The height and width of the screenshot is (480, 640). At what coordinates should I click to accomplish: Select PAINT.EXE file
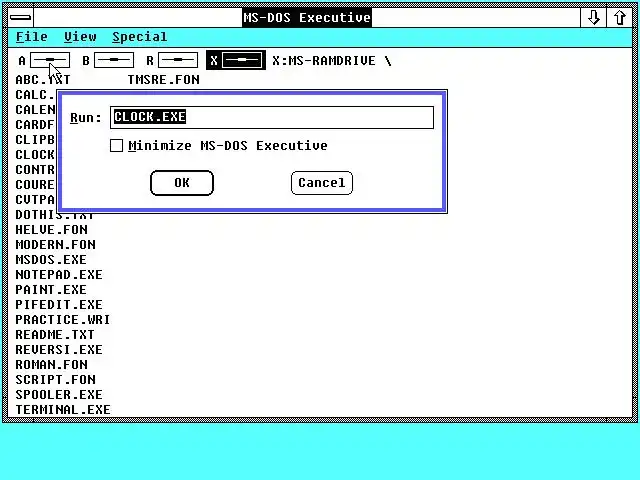(x=51, y=289)
